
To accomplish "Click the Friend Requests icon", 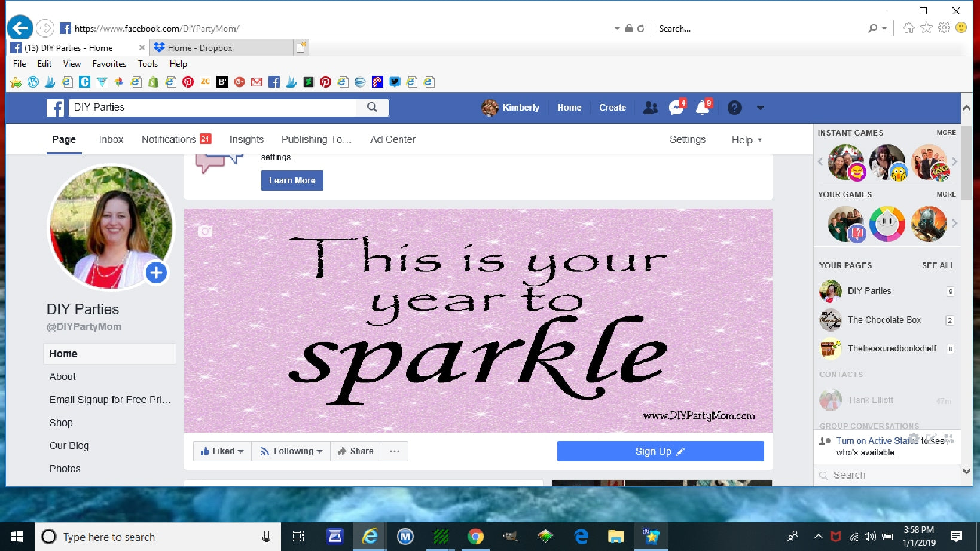I will pos(650,108).
